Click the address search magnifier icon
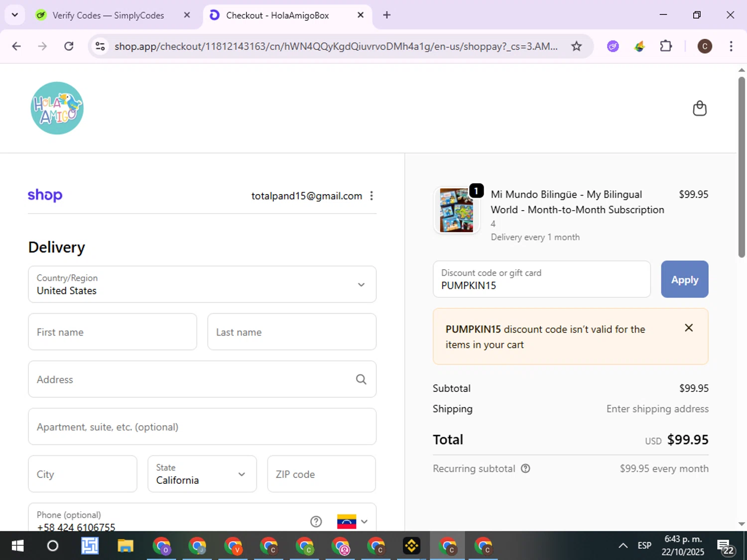 pyautogui.click(x=361, y=379)
